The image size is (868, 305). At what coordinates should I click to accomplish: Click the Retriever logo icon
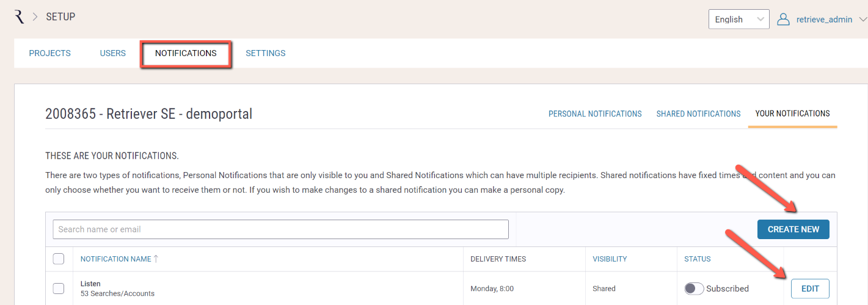pos(20,17)
